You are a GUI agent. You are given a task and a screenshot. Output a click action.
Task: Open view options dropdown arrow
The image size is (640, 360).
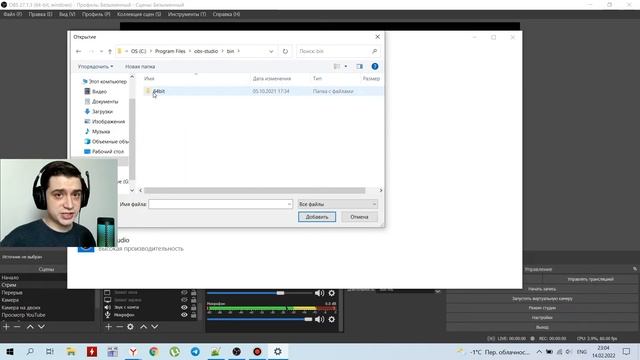346,67
